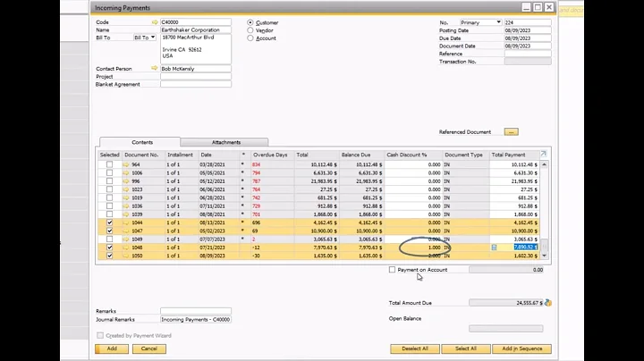Open link arrow for document 1048
This screenshot has width=644, height=361.
[x=126, y=248]
